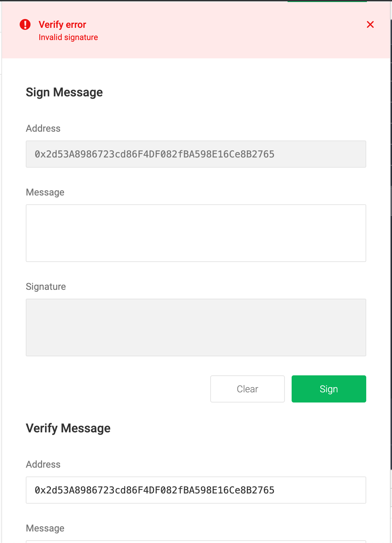Click the Verify Message heading
The image size is (392, 543).
68,428
